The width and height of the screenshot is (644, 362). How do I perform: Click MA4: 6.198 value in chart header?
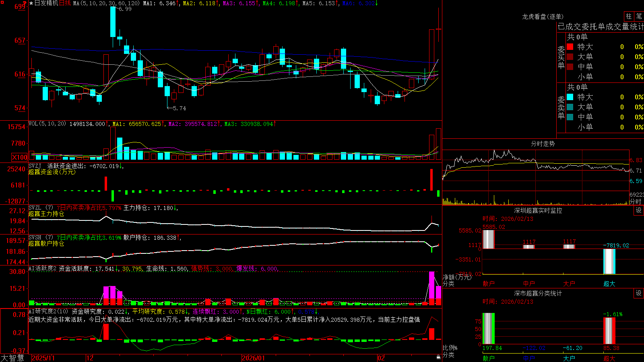[x=281, y=3]
